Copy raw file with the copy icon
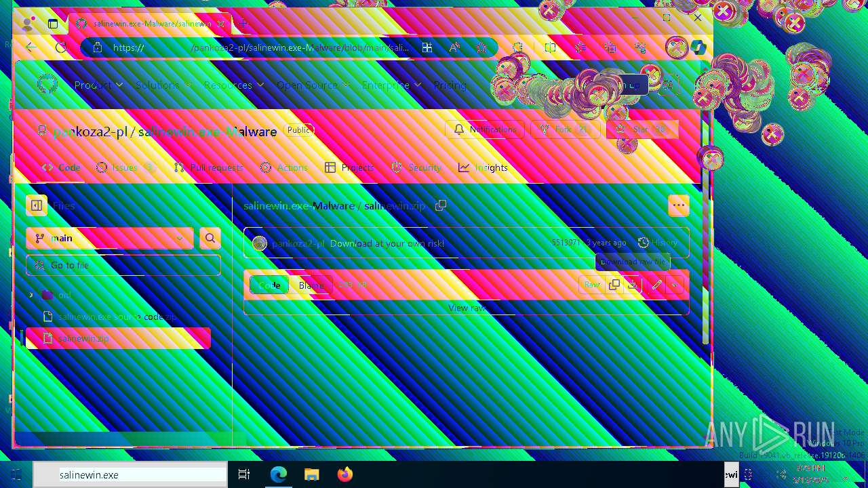The height and width of the screenshot is (488, 868). [x=614, y=285]
